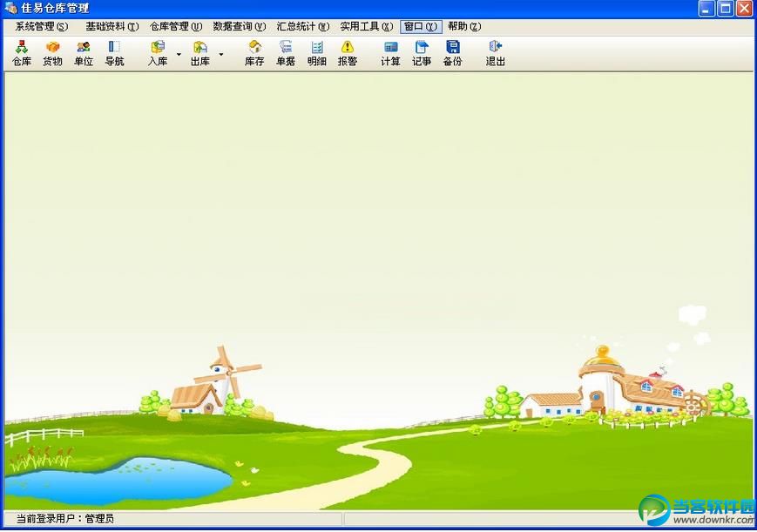Viewport: 757px width, 532px height.
Task: Launch the 计算 calculator toolbar icon
Action: click(390, 53)
